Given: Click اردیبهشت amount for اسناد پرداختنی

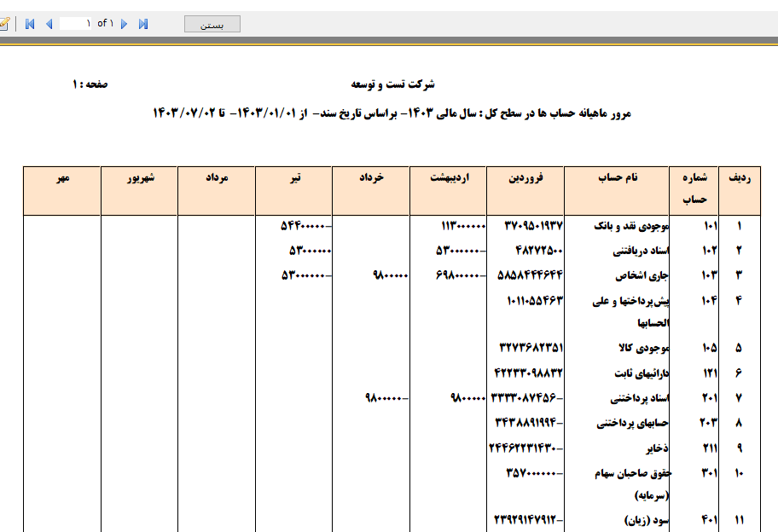Looking at the screenshot, I should [467, 398].
